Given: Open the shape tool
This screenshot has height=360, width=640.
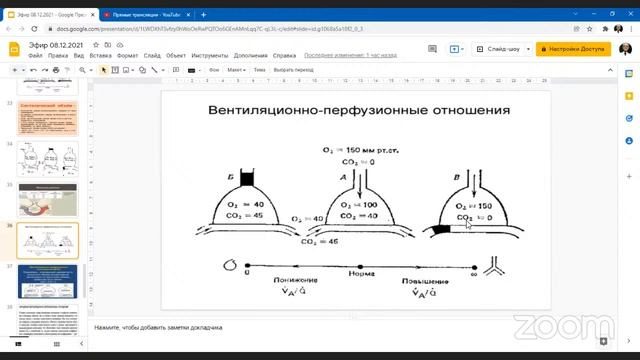Looking at the screenshot, I should [x=142, y=70].
